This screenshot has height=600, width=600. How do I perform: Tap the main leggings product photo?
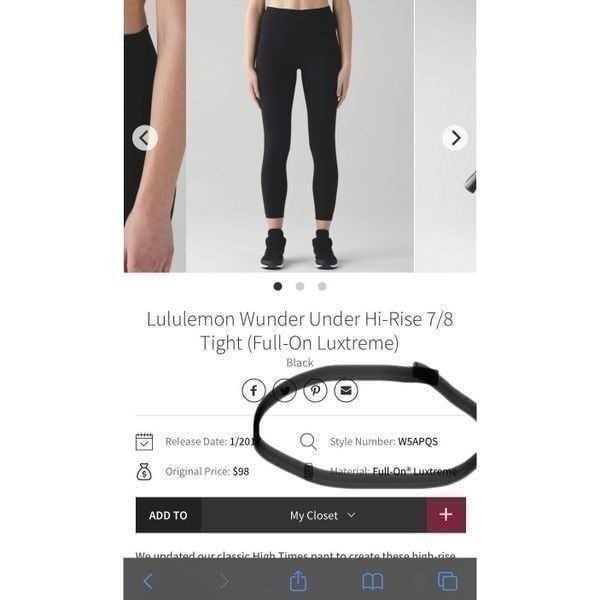click(x=300, y=136)
